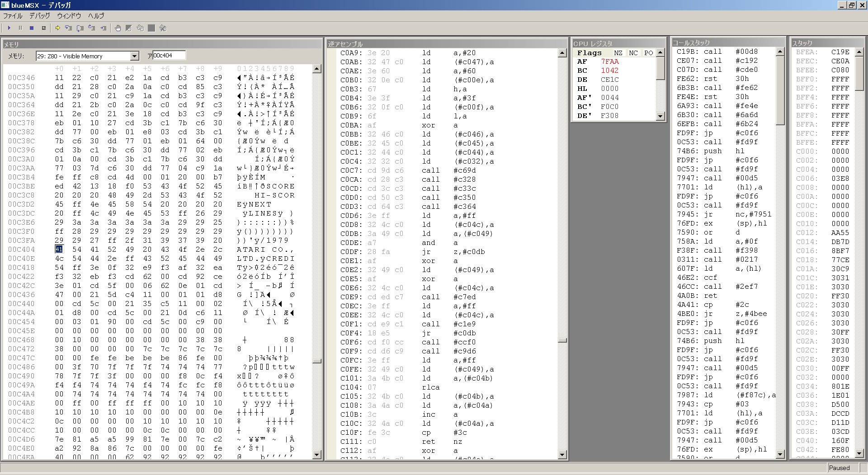Click disassembly line C0C7 call #c69d
The image size is (868, 475).
click(x=408, y=170)
